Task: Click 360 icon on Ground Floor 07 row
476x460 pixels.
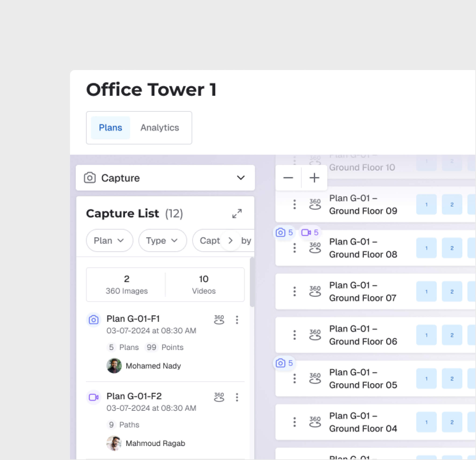Action: (x=315, y=291)
